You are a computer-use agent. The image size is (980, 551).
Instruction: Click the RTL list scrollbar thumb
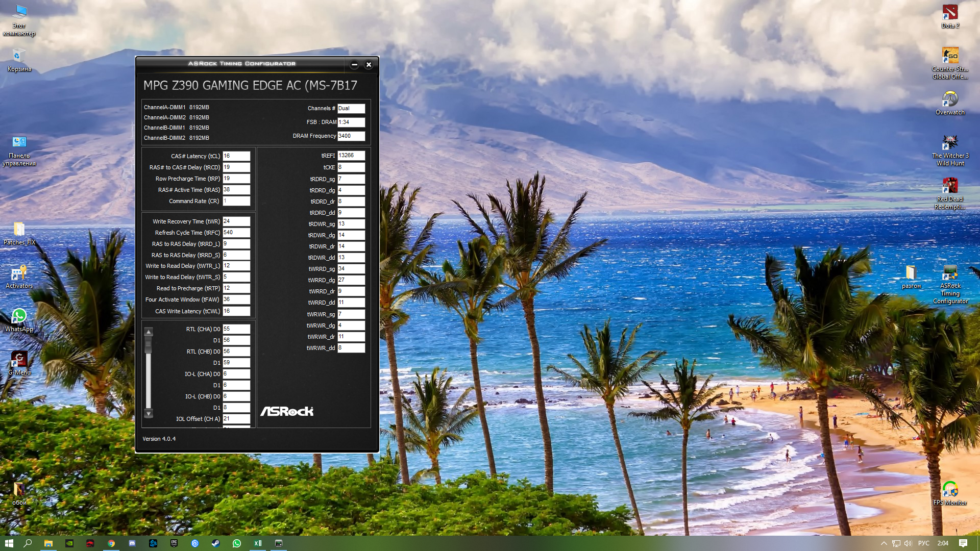(x=149, y=346)
